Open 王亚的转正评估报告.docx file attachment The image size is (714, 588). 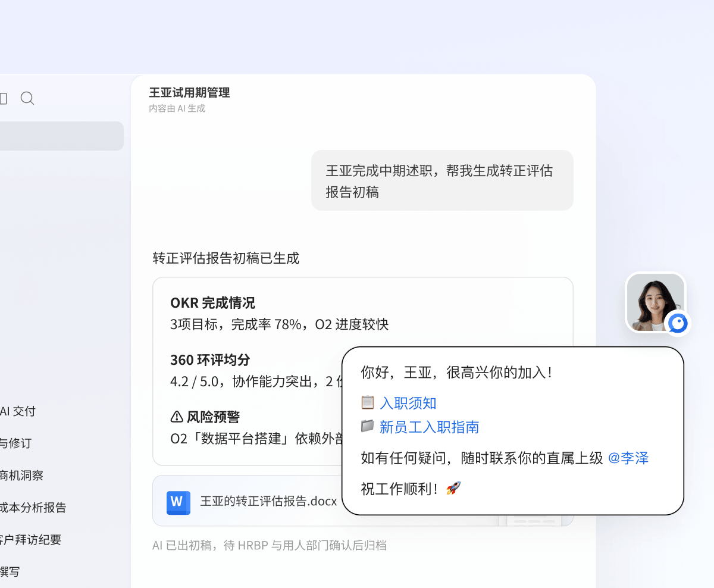[363, 501]
